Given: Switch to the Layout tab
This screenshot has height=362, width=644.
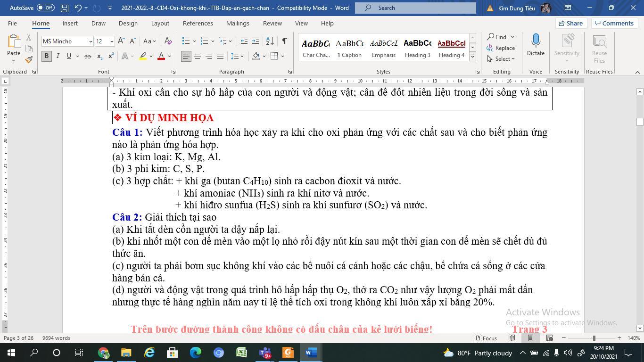Looking at the screenshot, I should (x=160, y=23).
